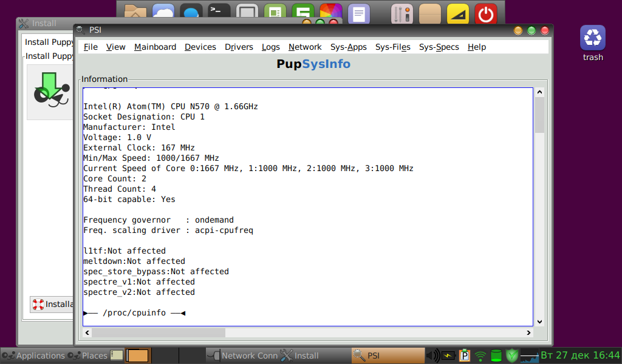Launch the terminal from the dock

tap(219, 12)
